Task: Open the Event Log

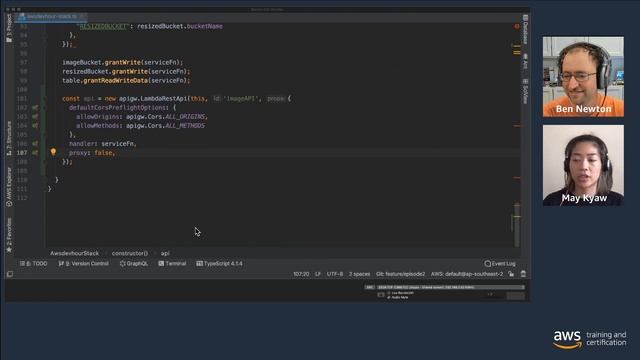Action: (500, 264)
